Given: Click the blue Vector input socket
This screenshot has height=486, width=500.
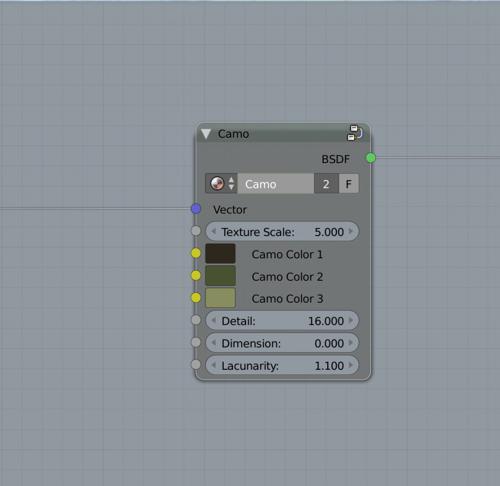Looking at the screenshot, I should (x=196, y=209).
